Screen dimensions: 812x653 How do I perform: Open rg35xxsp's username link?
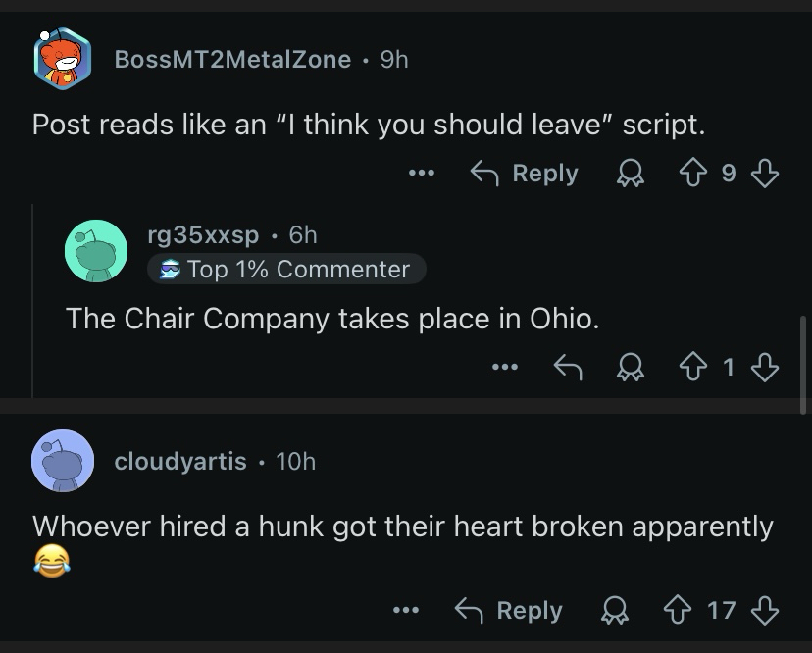point(203,234)
